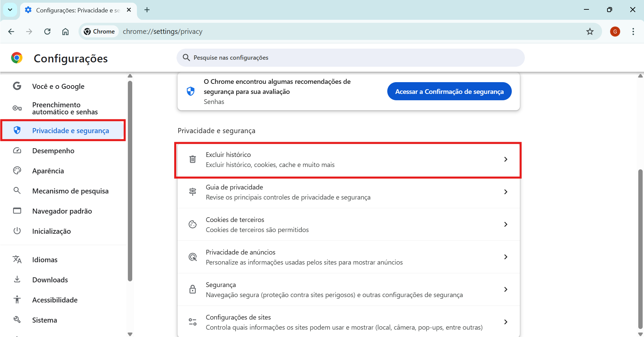The image size is (644, 337).
Task: Click the trash icon beside Excluir histórico
Action: tap(193, 159)
